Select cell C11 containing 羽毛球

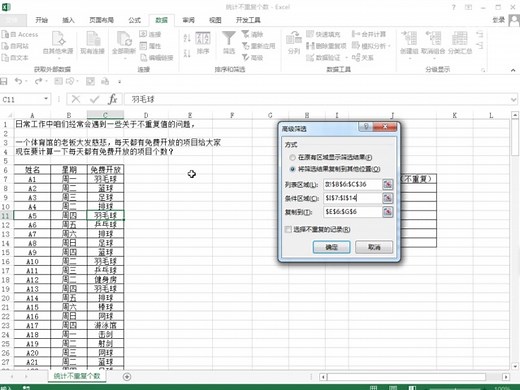tap(105, 215)
